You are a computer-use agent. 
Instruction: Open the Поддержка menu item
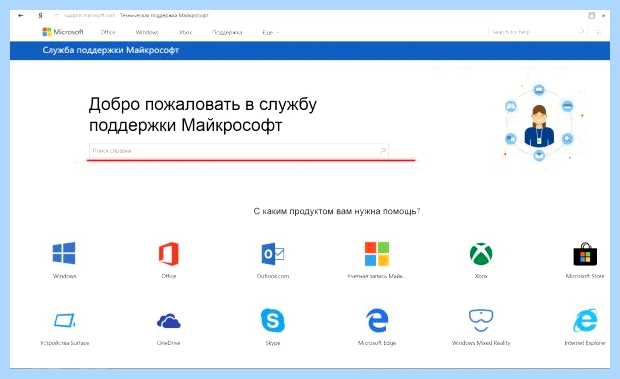[x=227, y=32]
